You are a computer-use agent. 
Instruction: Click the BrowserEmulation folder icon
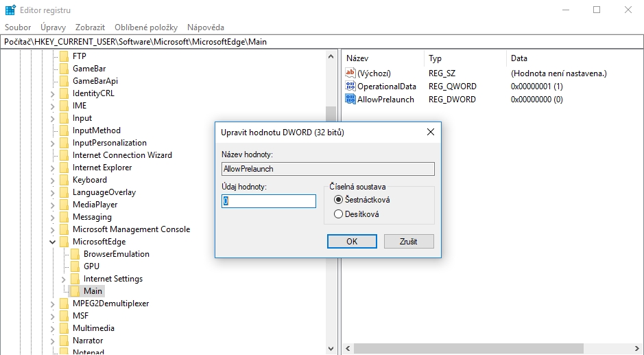tap(75, 254)
